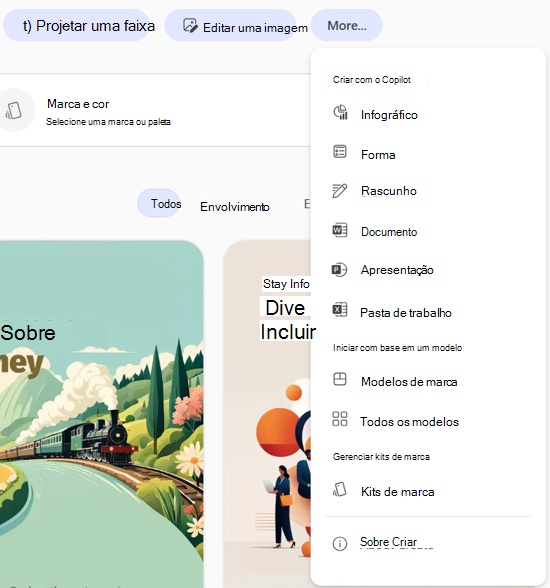Image resolution: width=550 pixels, height=588 pixels.
Task: Click the Editar uma imagem picture icon
Action: click(190, 26)
